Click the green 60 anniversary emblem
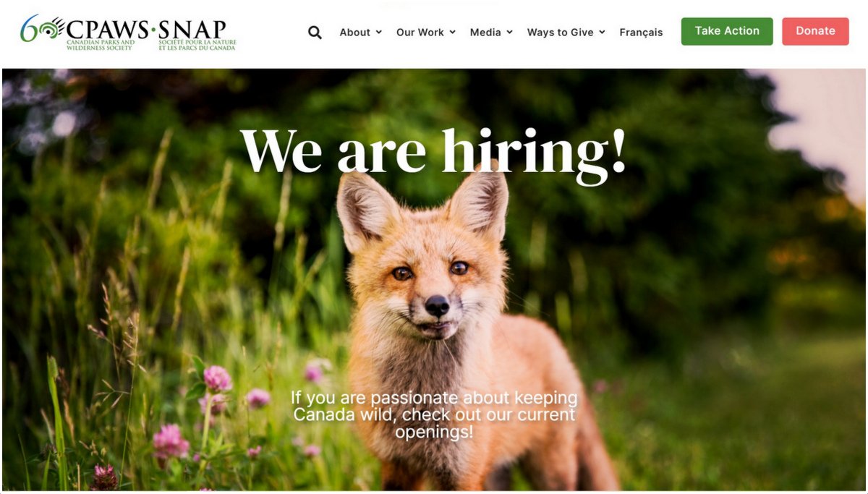This screenshot has height=494, width=868. tap(42, 29)
